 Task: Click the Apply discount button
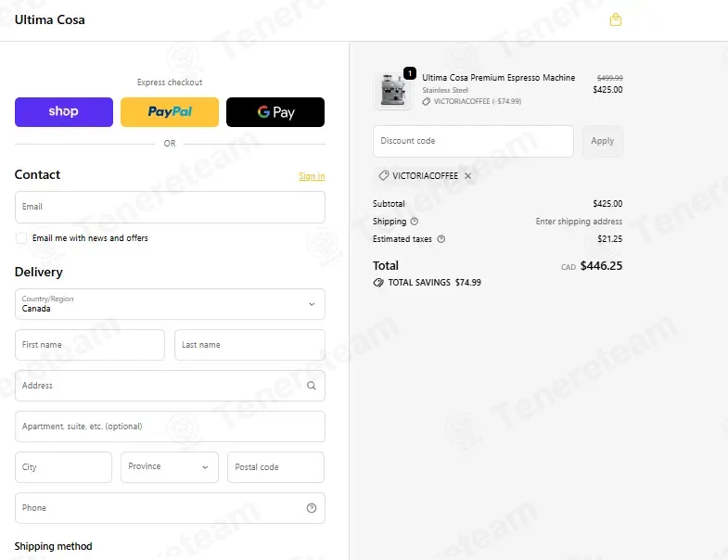[x=602, y=141]
